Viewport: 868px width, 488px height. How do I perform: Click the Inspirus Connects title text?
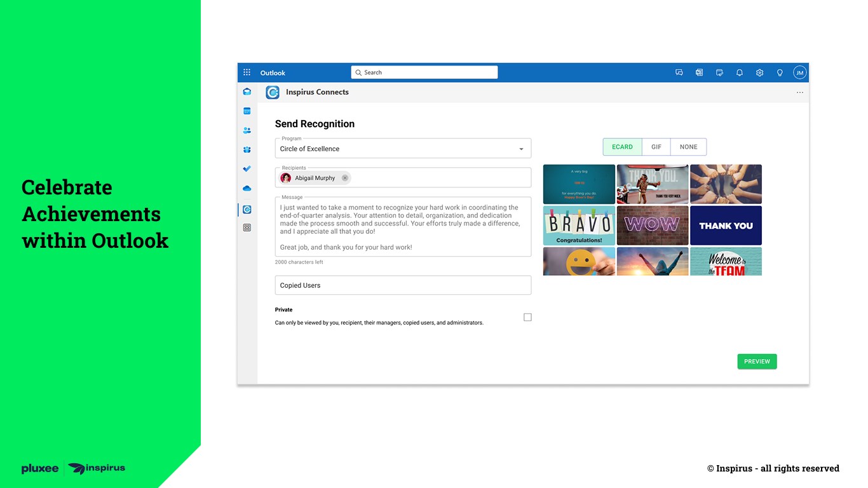[x=317, y=92]
